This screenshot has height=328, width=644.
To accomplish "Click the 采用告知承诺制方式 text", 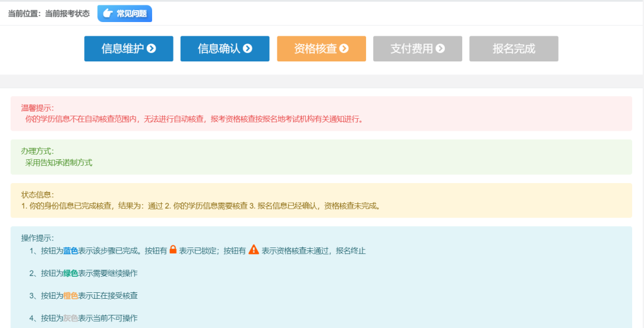I will coord(58,163).
